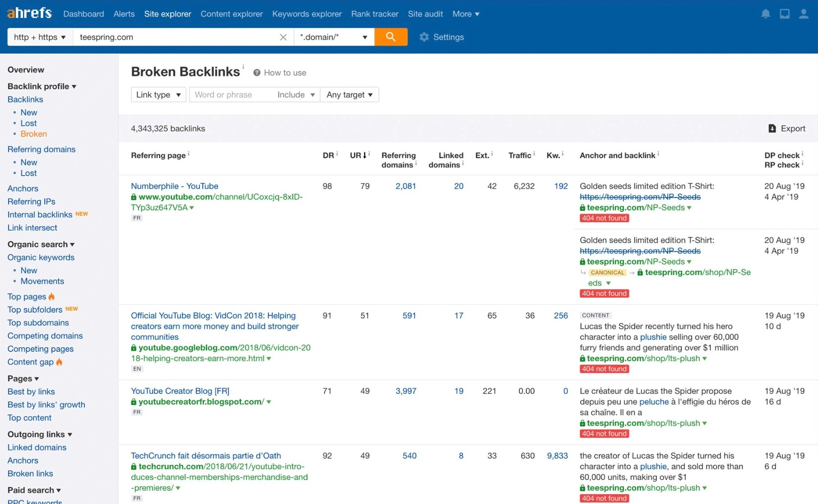Click the Settings gear icon
The image size is (818, 504).
pyautogui.click(x=424, y=37)
